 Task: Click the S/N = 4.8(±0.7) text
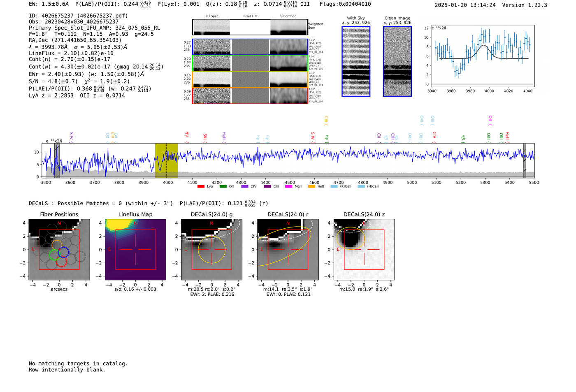coord(53,81)
